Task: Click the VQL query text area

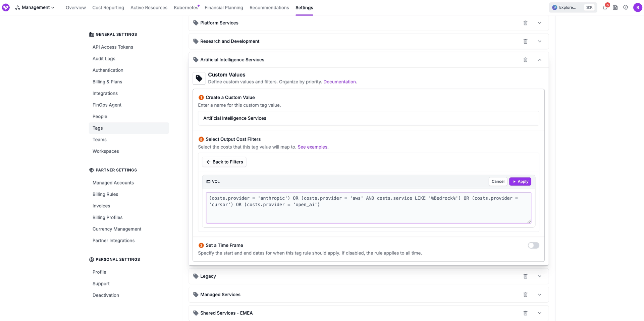Action: (368, 207)
